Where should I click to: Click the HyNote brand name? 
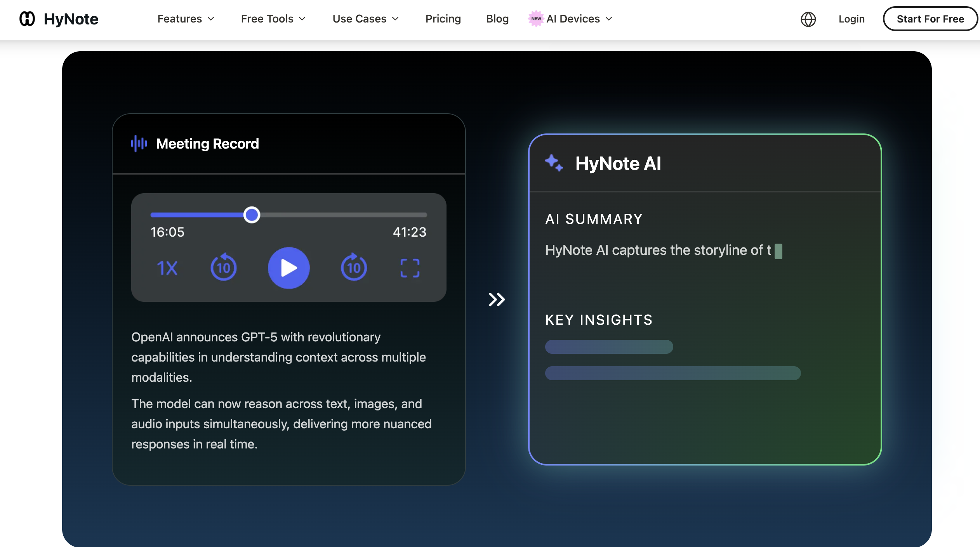(x=71, y=19)
